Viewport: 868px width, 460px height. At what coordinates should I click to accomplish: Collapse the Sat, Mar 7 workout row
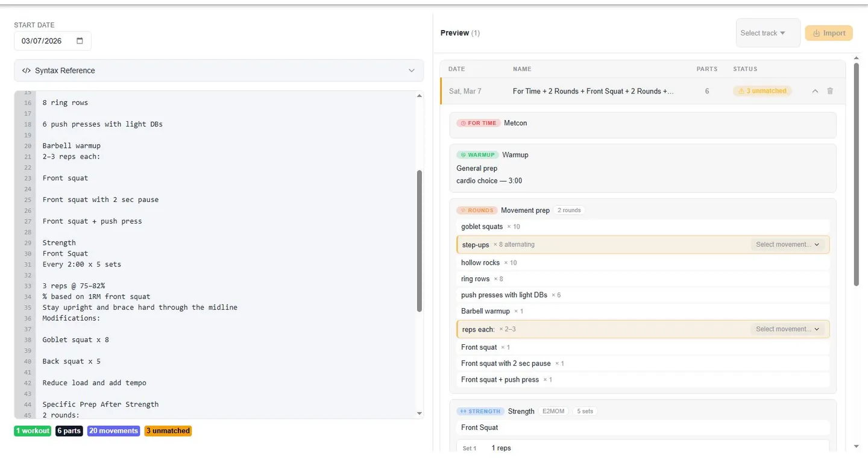[815, 91]
